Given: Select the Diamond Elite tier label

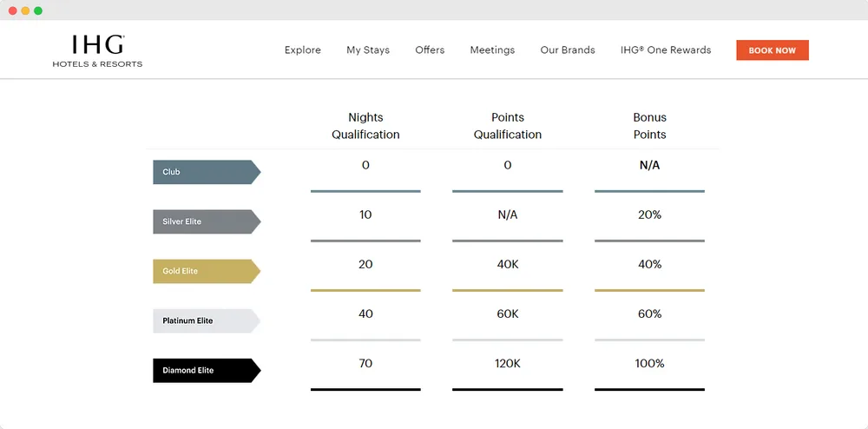Looking at the screenshot, I should [207, 370].
